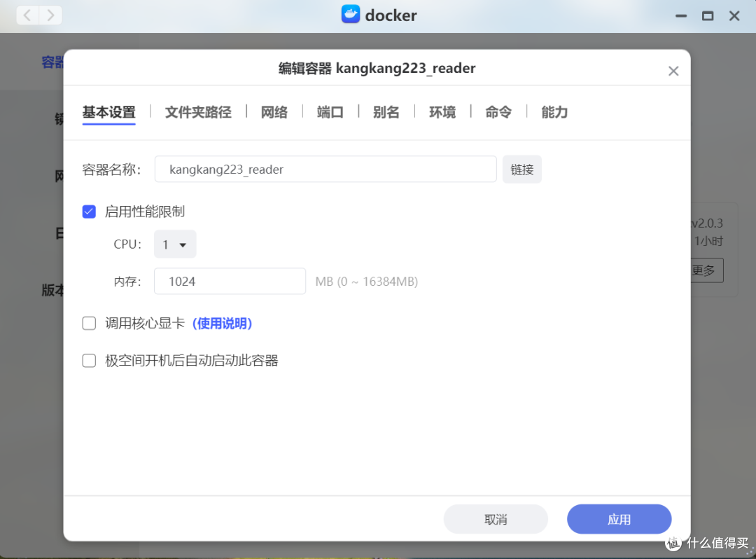Click the memory range hint text 'MB (0 ~ 16384MB)'
This screenshot has width=756, height=559.
pyautogui.click(x=366, y=281)
